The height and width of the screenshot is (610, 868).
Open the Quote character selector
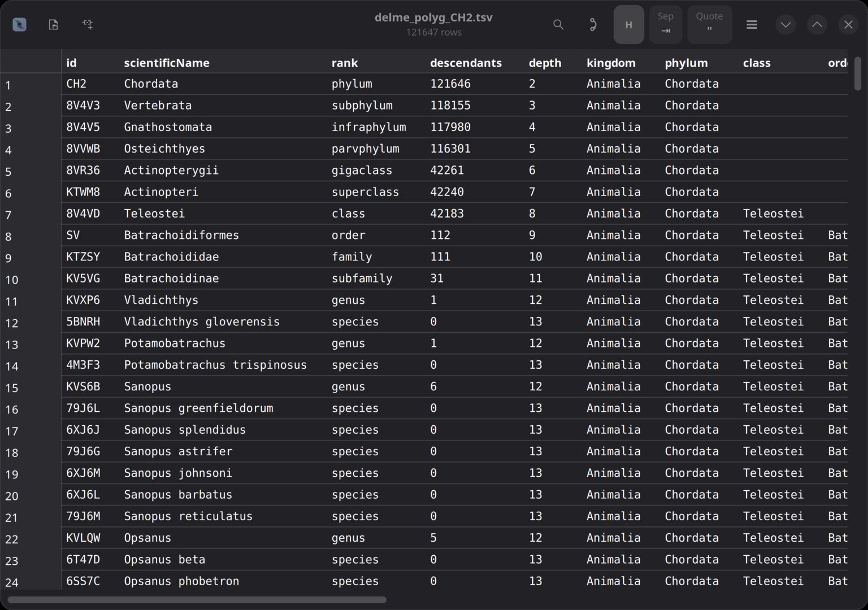tap(709, 24)
